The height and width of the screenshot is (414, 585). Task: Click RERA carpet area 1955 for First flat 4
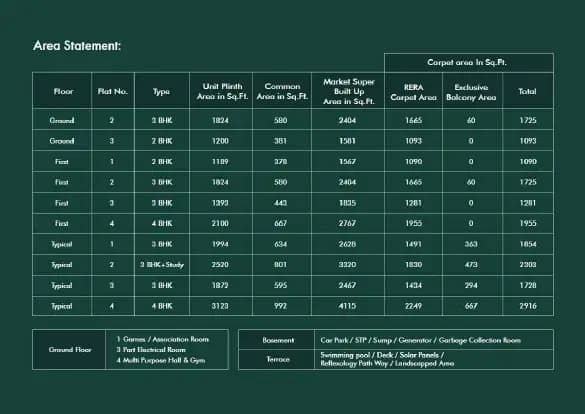pos(413,223)
